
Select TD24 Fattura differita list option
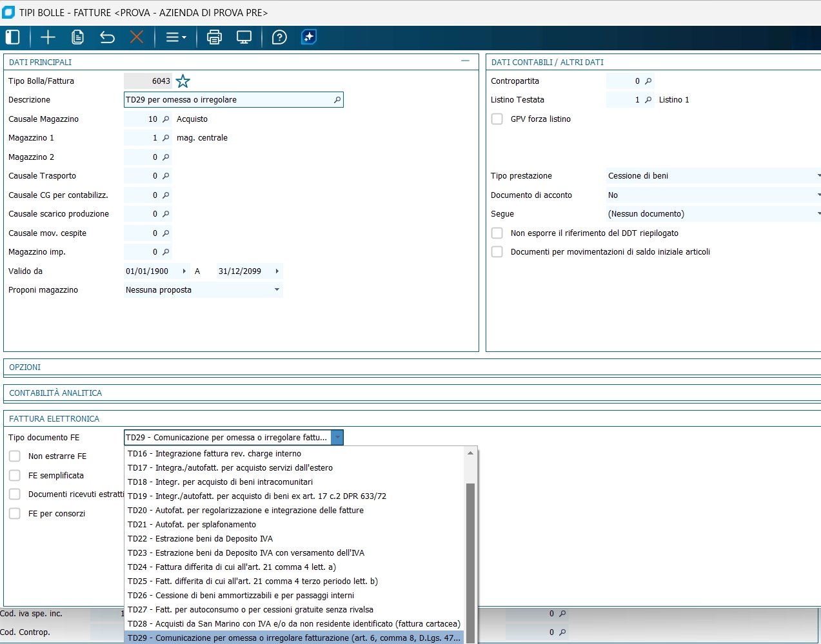tap(232, 567)
